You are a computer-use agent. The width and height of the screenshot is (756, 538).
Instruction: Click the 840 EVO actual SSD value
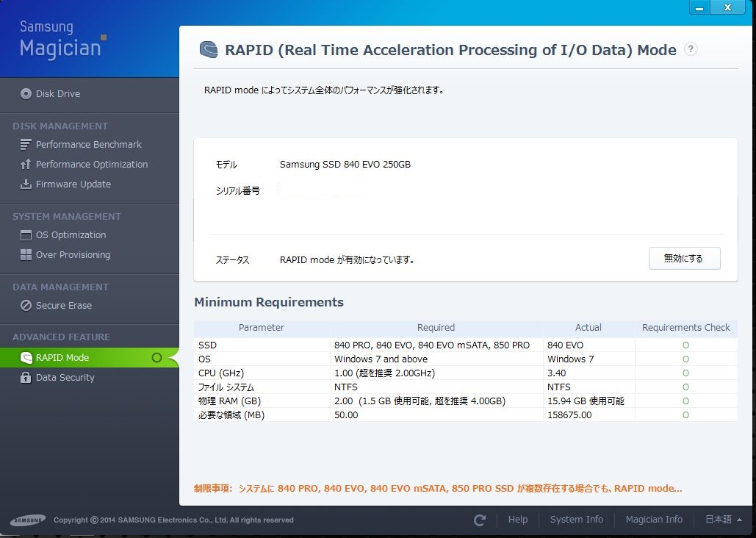click(565, 345)
